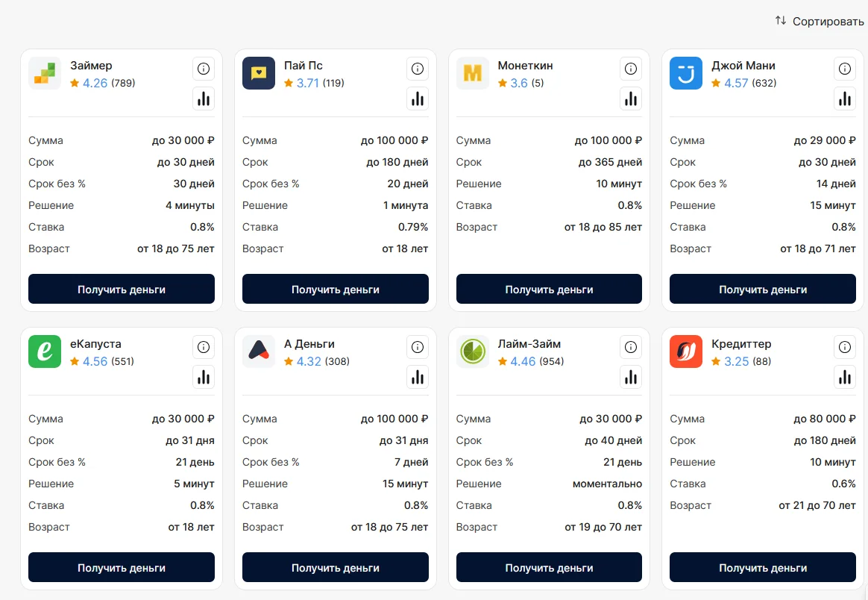Open the Сортировать sorting control

(x=820, y=21)
